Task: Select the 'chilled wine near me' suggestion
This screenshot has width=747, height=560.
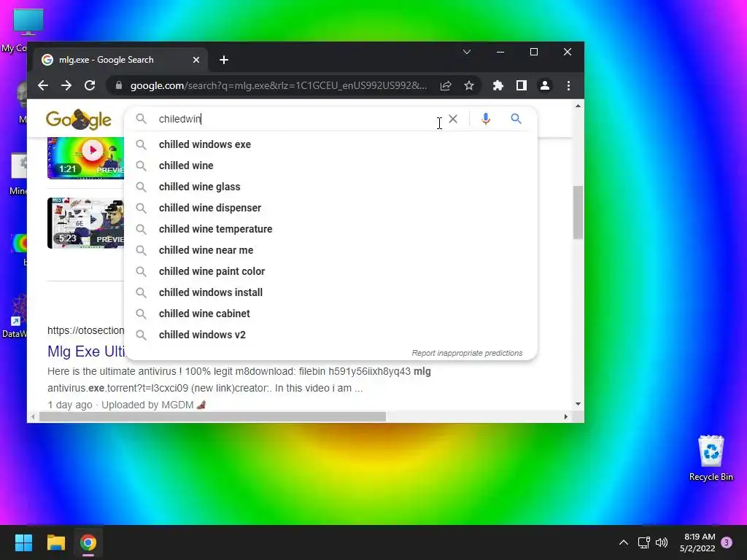Action: point(330,250)
